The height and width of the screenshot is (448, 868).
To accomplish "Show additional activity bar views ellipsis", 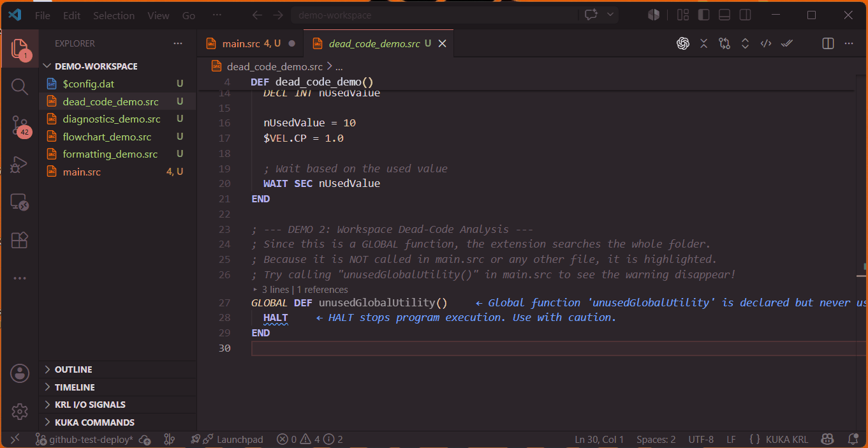I will pos(20,278).
